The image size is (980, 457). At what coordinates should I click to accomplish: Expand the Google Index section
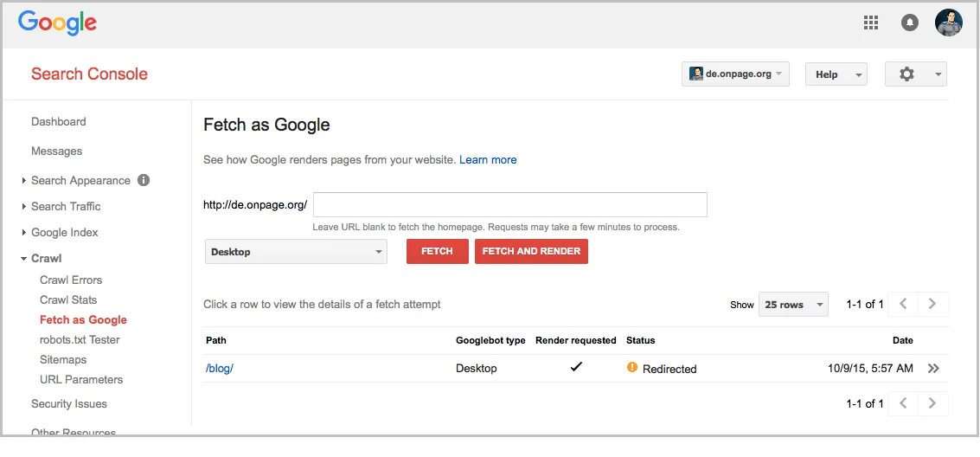pos(64,232)
